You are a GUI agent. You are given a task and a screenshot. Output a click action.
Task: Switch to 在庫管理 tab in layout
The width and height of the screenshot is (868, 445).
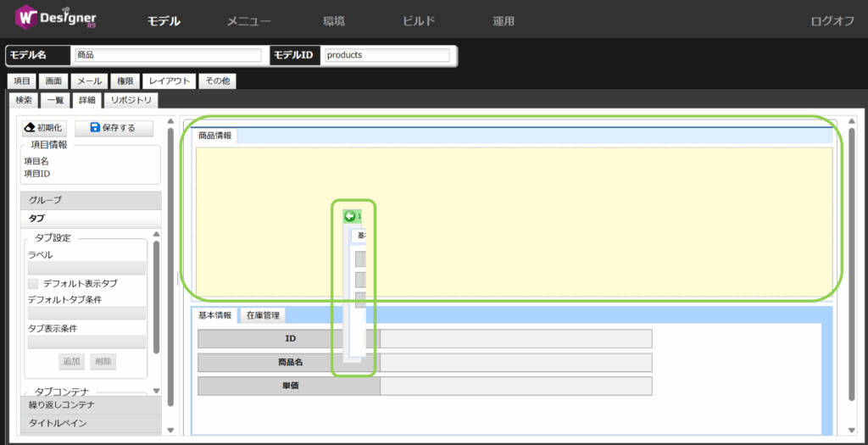(263, 315)
